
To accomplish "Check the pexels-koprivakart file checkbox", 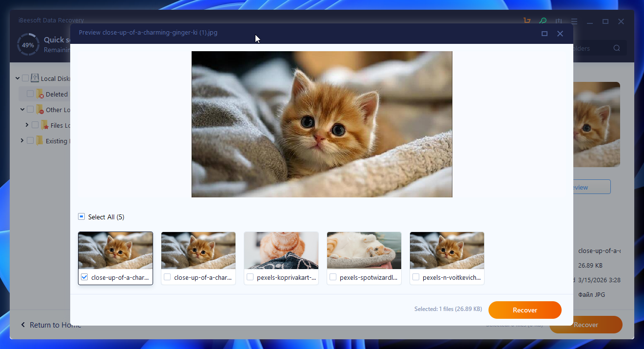I will click(250, 277).
